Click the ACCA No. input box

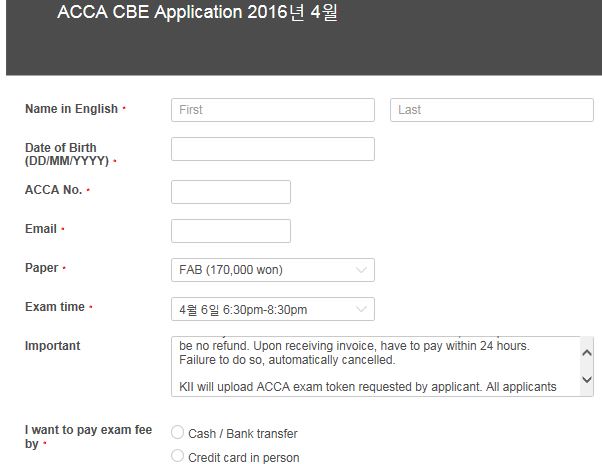tap(230, 192)
